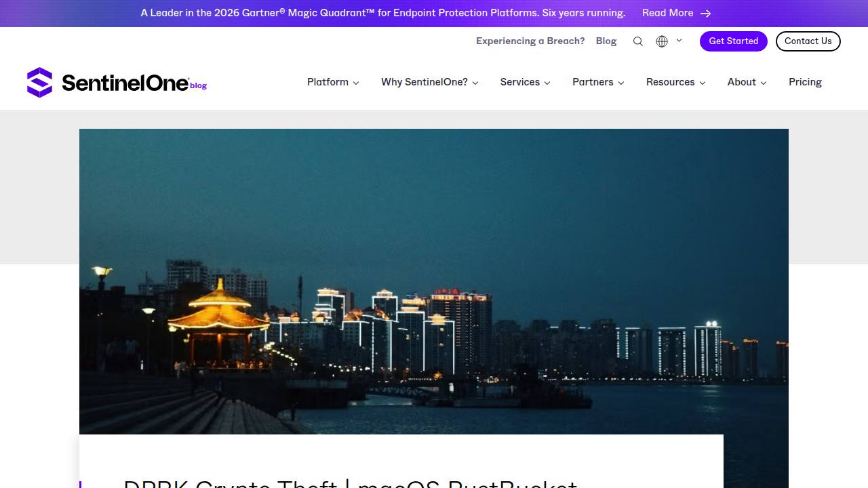Open the Experiencing a Breach? link

click(530, 41)
